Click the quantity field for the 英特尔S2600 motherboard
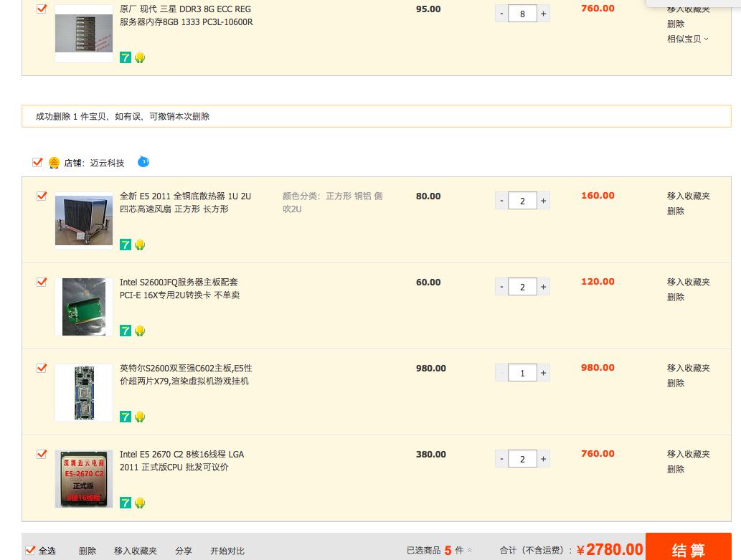Image resolution: width=741 pixels, height=560 pixels. coord(522,373)
